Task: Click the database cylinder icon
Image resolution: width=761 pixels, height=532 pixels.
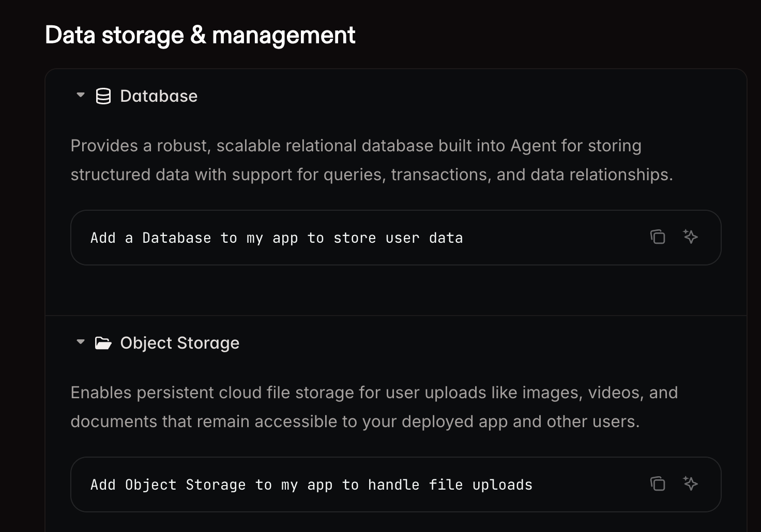Action: click(103, 96)
